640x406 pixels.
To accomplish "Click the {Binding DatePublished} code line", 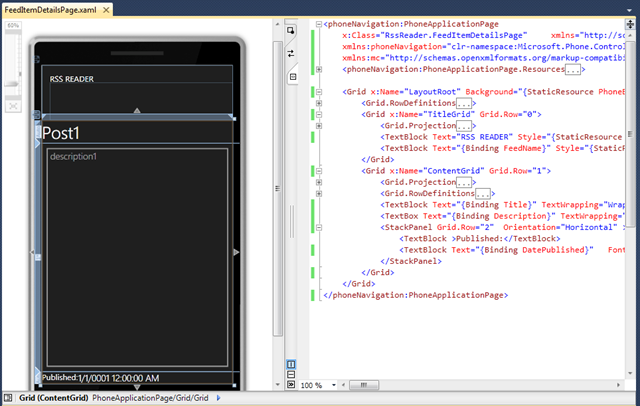I will [511, 250].
